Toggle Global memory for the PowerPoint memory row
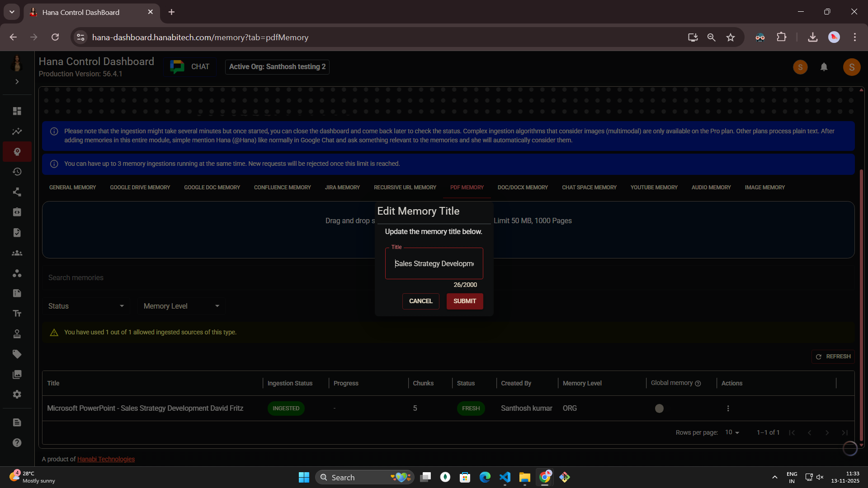Viewport: 868px width, 488px height. click(659, 408)
